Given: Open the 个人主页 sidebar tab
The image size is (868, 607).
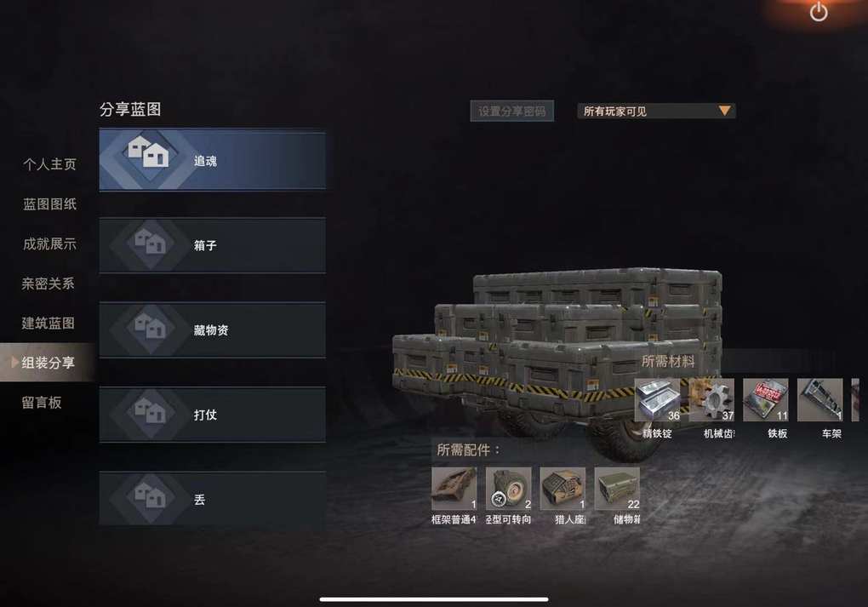Looking at the screenshot, I should [50, 164].
